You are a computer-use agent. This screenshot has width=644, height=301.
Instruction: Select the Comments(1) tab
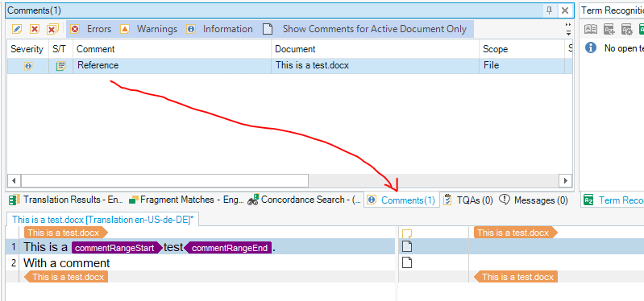tap(401, 200)
